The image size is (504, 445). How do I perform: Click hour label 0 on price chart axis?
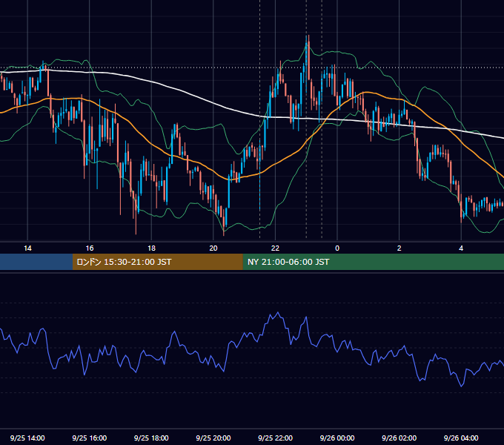(337, 248)
